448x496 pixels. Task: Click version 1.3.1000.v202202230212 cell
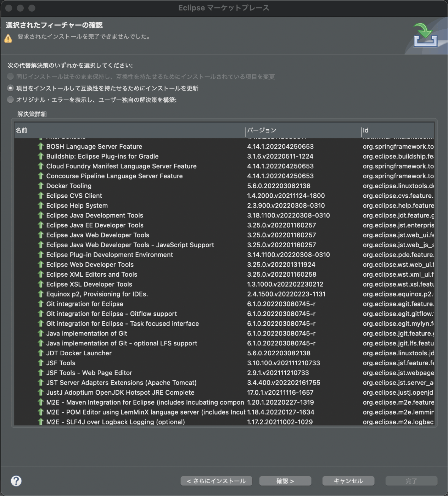click(x=285, y=284)
